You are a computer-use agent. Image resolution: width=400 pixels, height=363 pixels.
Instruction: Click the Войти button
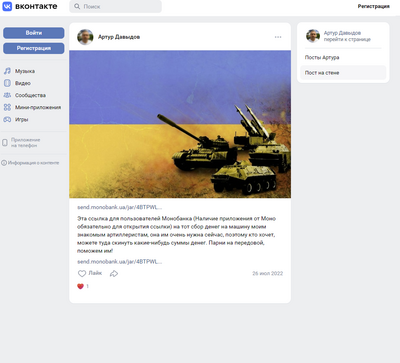click(x=34, y=33)
